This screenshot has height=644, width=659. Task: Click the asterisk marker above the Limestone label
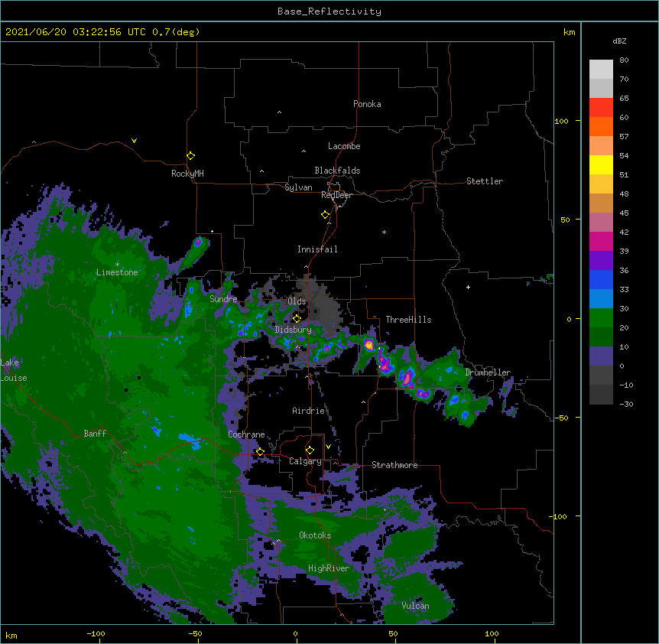pos(117,265)
